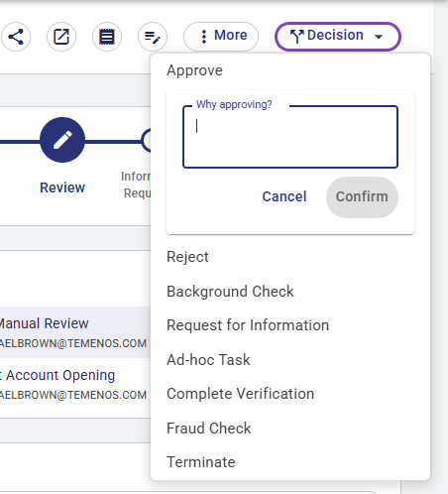
Task: Click the Review step pencil icon
Action: click(62, 140)
